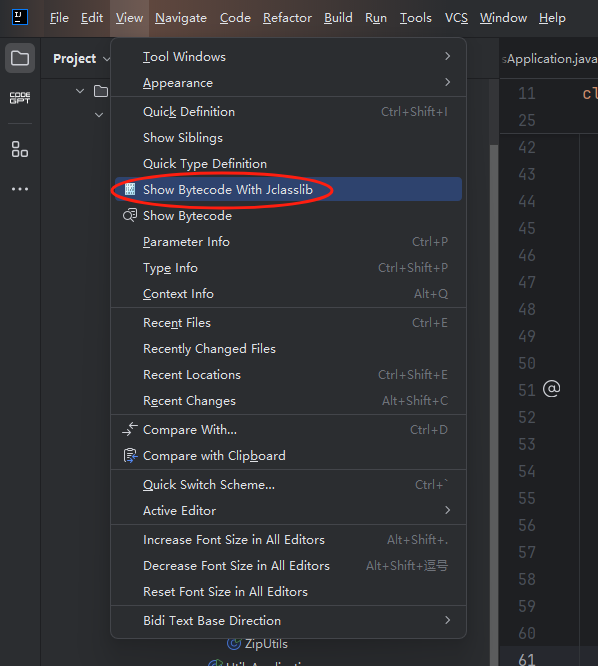Open the Build menu
This screenshot has height=666, width=598.
tap(338, 18)
